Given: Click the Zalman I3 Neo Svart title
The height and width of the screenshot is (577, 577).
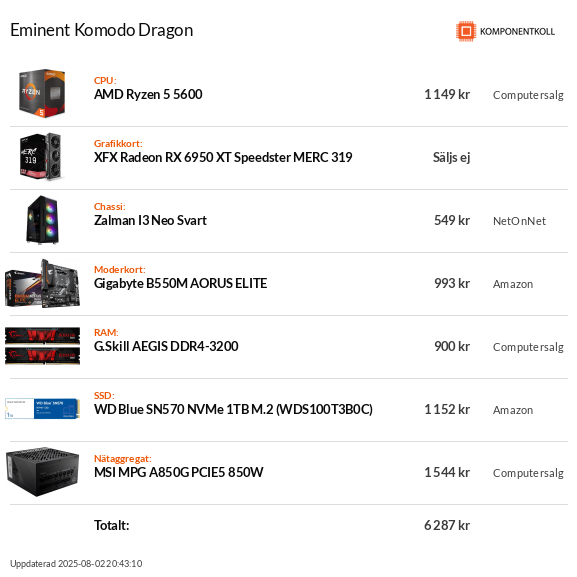Looking at the screenshot, I should (150, 220).
